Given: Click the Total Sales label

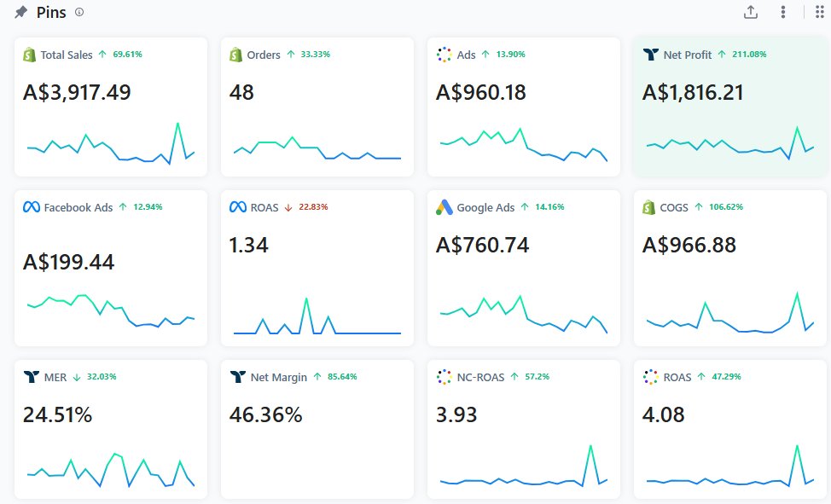Looking at the screenshot, I should pyautogui.click(x=67, y=55).
